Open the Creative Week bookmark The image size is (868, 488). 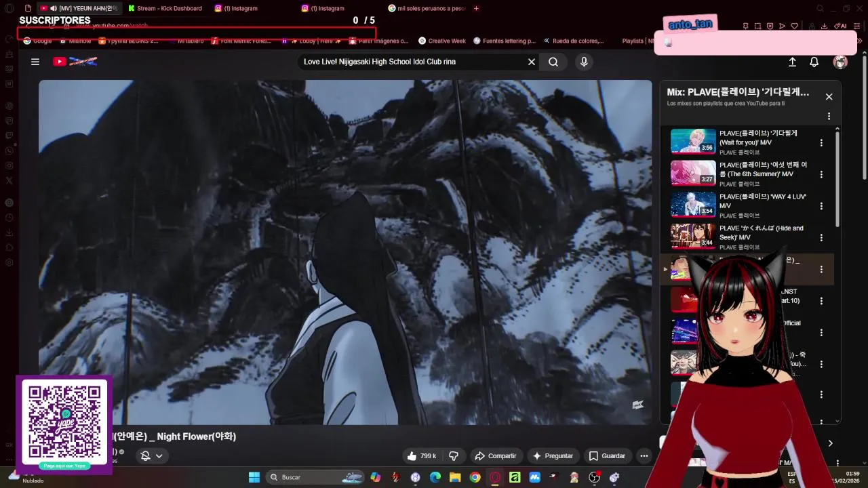442,41
